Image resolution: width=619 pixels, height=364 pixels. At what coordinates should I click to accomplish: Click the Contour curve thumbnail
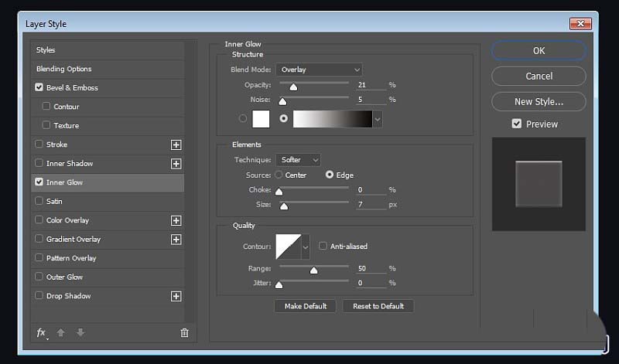tap(289, 247)
